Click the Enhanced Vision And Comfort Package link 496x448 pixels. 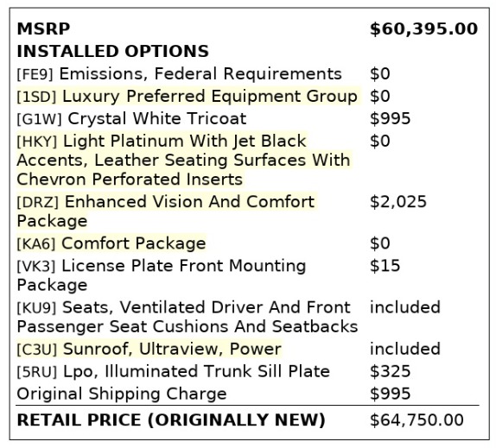166,211
